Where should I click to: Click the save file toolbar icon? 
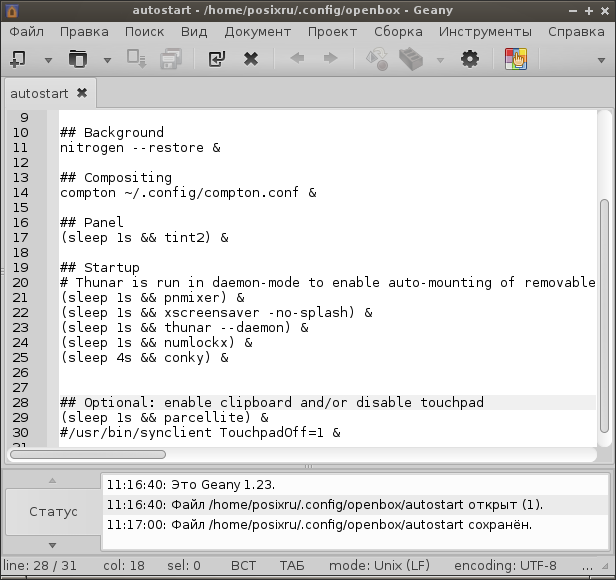click(x=137, y=59)
